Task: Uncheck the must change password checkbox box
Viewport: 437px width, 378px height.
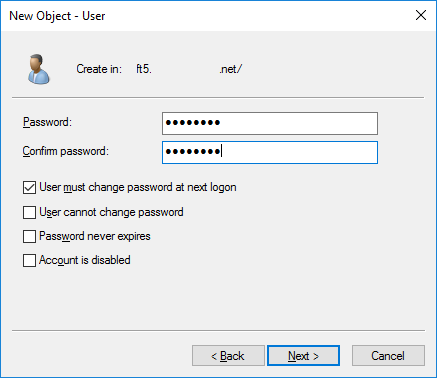Action: tap(29, 187)
